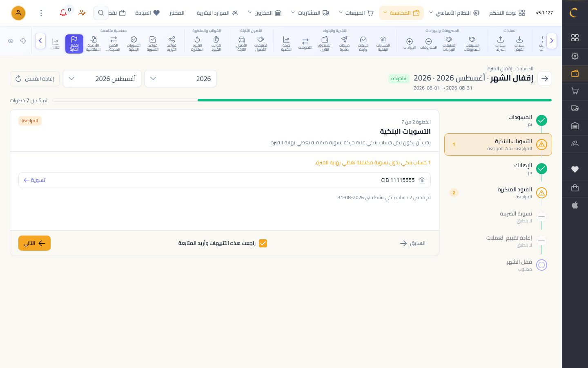
Task: Expand the المحاسبة top menu
Action: (401, 13)
